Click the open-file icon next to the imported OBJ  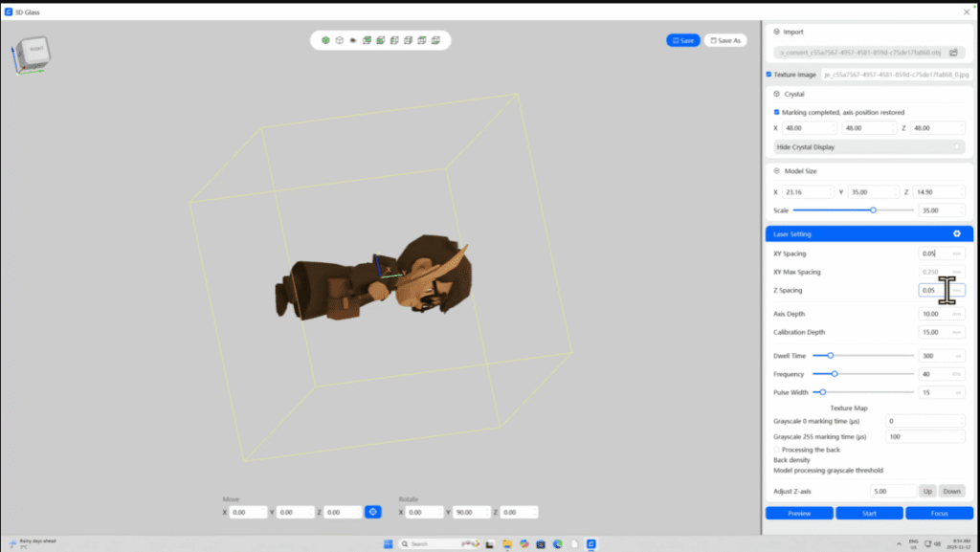954,53
